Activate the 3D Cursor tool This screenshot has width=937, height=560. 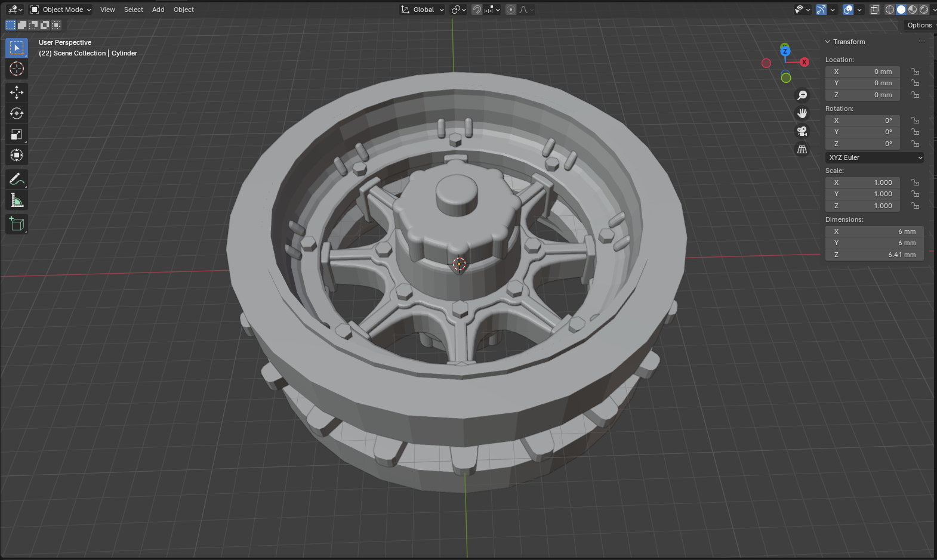pos(17,69)
